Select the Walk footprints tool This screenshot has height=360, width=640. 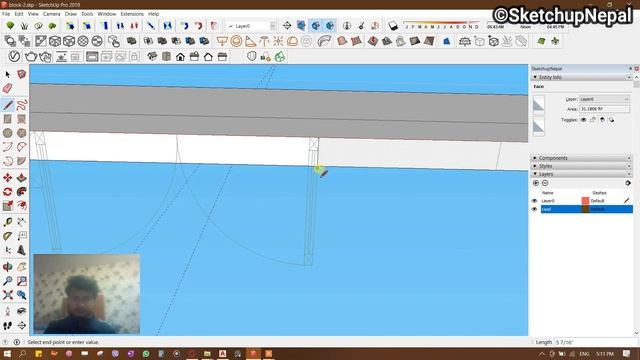(7, 325)
